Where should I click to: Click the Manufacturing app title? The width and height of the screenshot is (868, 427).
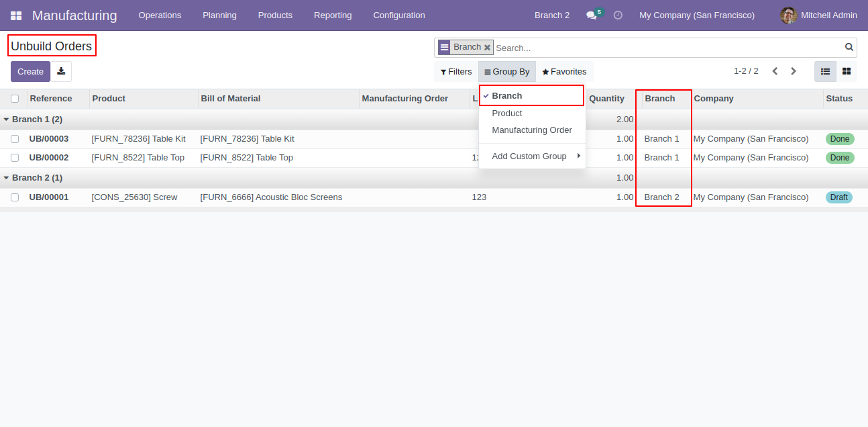[74, 15]
